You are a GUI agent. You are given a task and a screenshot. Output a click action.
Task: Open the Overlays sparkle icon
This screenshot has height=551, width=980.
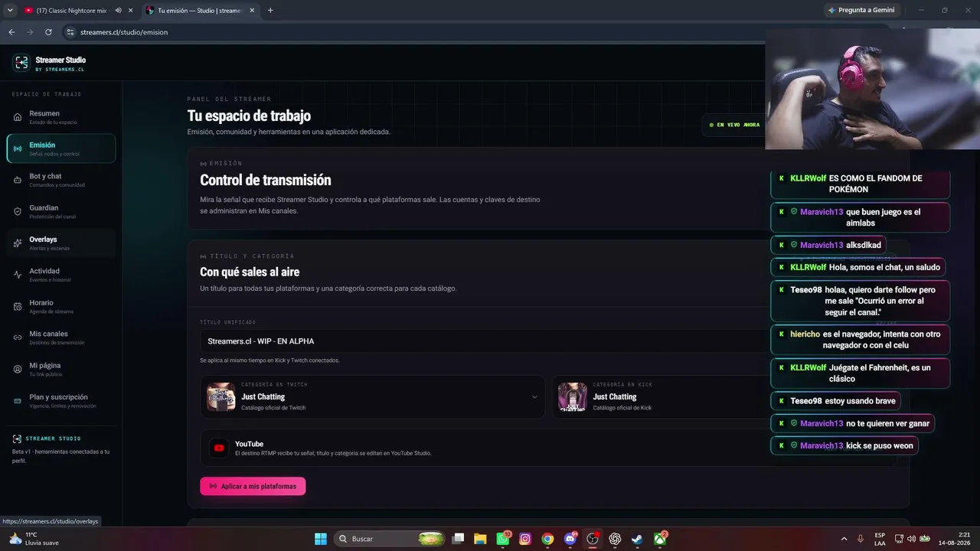coord(18,243)
